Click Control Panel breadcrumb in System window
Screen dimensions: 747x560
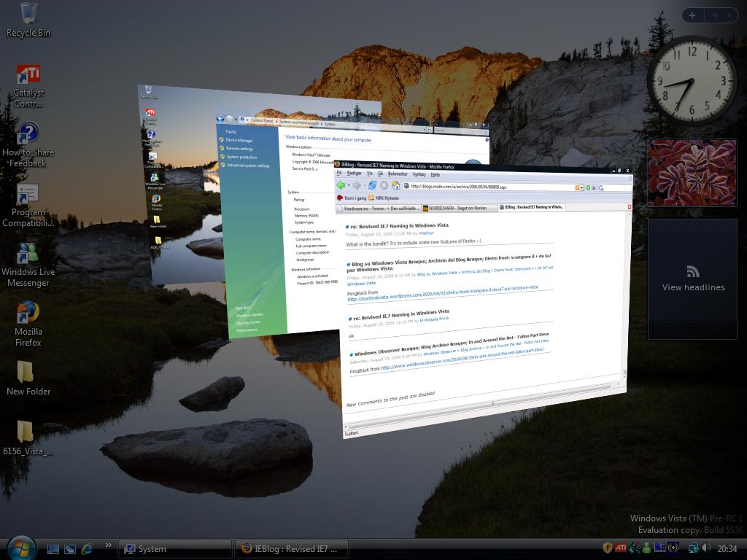(262, 120)
